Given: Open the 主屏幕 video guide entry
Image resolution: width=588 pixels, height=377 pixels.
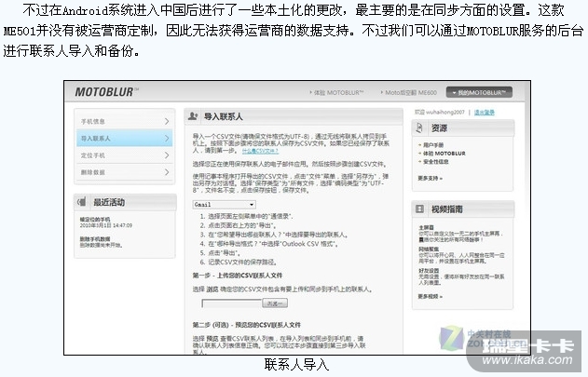Looking at the screenshot, I should click(x=426, y=227).
